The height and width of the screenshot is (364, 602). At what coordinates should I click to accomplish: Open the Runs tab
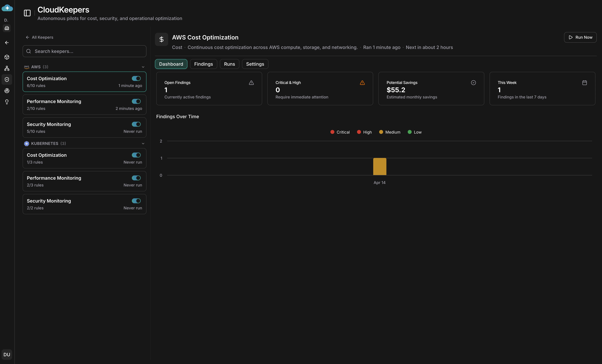pos(229,64)
